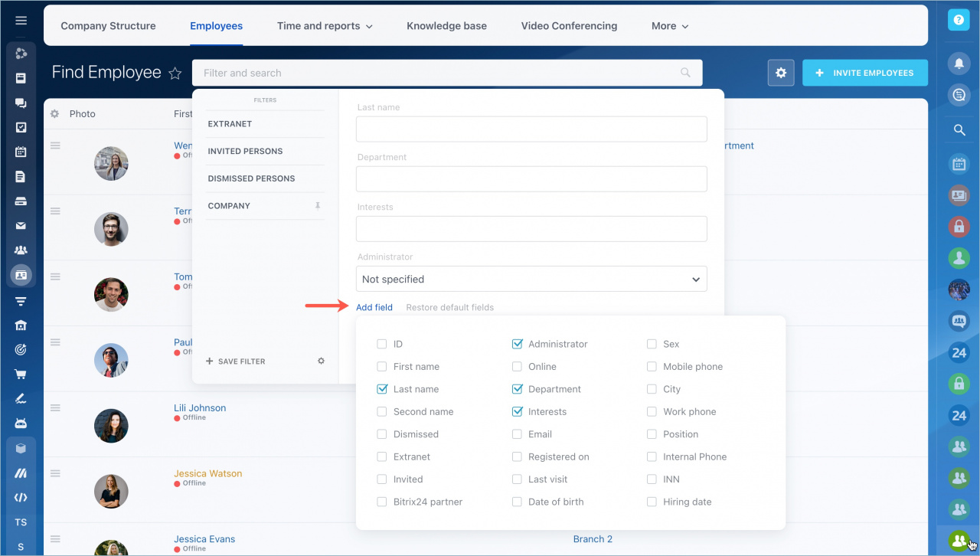Open the target goal icon in left sidebar
Viewport: 980px width, 556px height.
[x=21, y=350]
